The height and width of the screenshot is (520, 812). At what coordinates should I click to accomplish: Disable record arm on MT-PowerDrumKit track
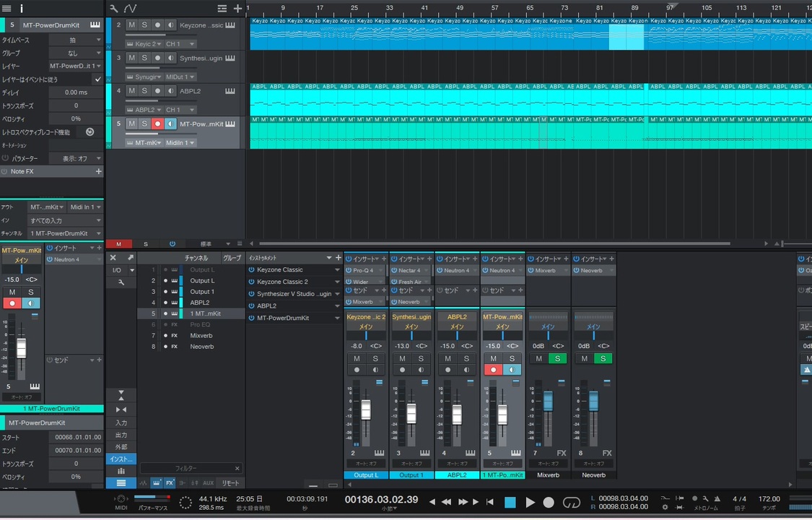point(157,124)
